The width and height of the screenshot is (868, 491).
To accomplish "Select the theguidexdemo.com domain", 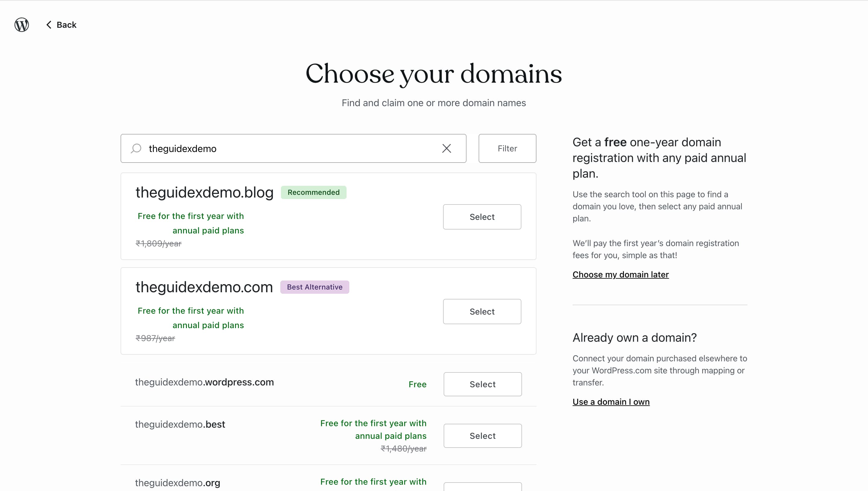I will (482, 311).
